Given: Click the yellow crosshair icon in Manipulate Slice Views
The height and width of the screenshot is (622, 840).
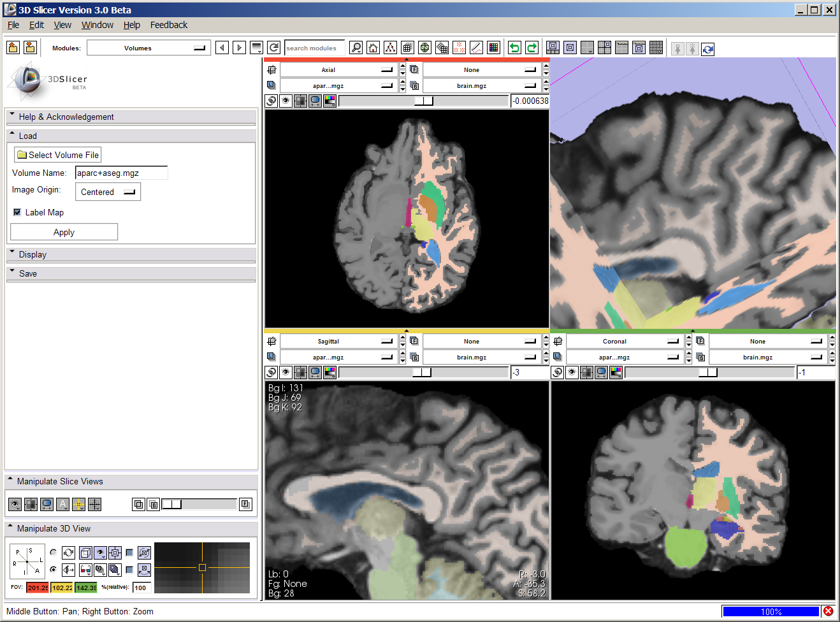Looking at the screenshot, I should tap(78, 504).
